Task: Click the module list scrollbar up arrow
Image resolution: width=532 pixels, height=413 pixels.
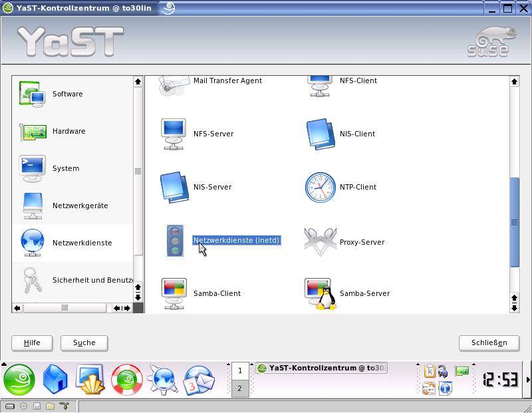Action: 514,81
